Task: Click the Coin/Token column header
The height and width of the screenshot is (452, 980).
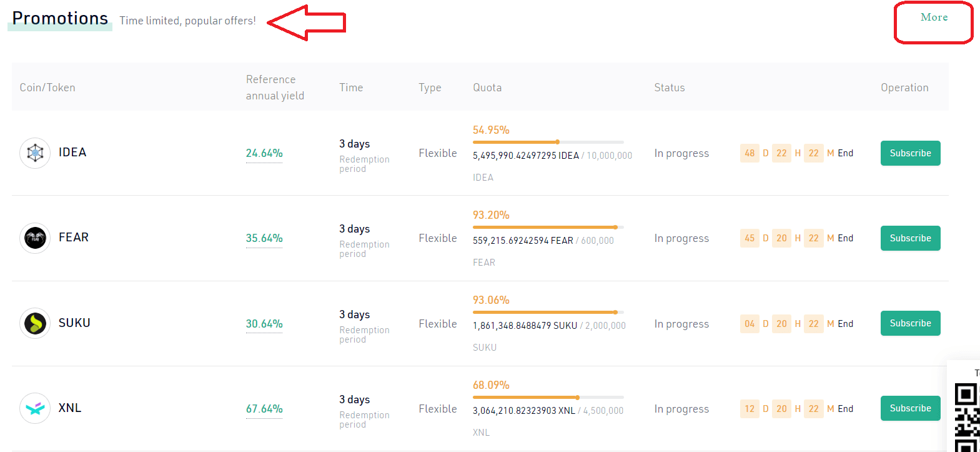Action: tap(47, 88)
